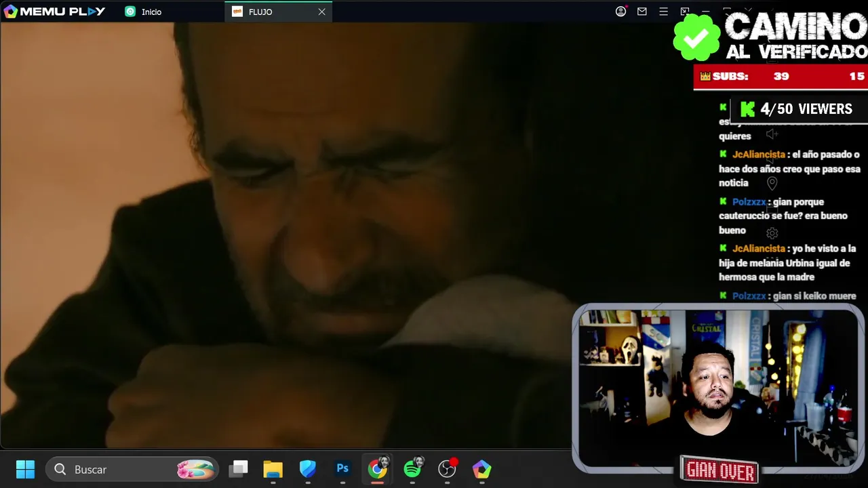
Task: Click JcAliancista's message about 'el año pasado'
Action: click(x=789, y=169)
